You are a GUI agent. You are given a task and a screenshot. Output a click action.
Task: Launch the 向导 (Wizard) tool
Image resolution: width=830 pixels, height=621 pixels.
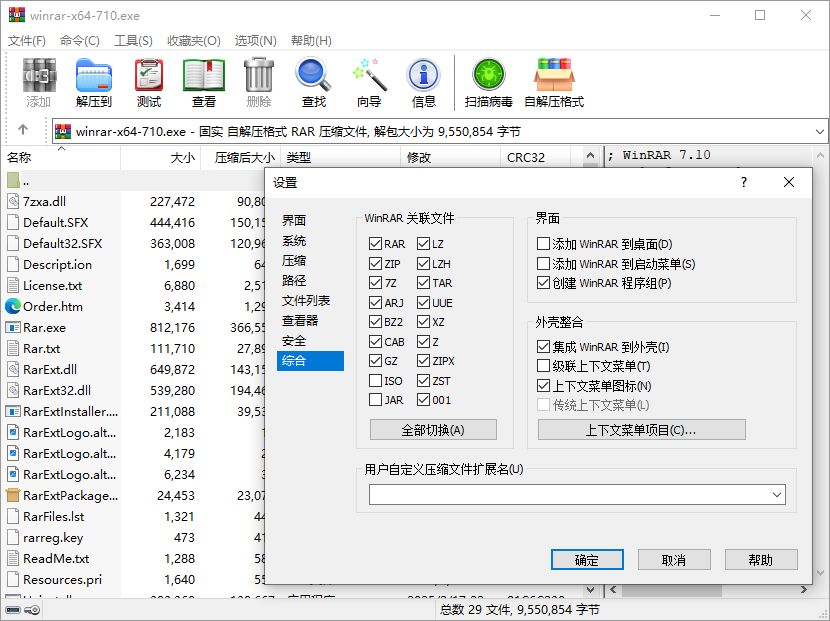coord(367,82)
